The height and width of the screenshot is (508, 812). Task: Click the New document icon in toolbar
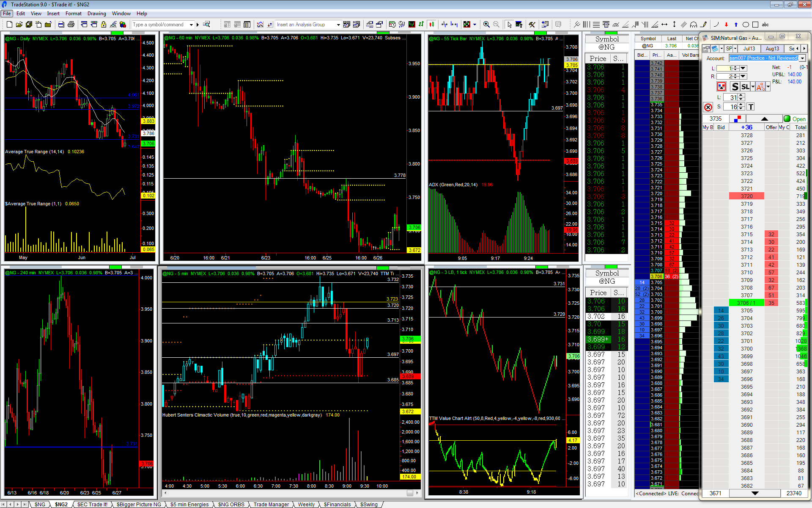click(9, 25)
